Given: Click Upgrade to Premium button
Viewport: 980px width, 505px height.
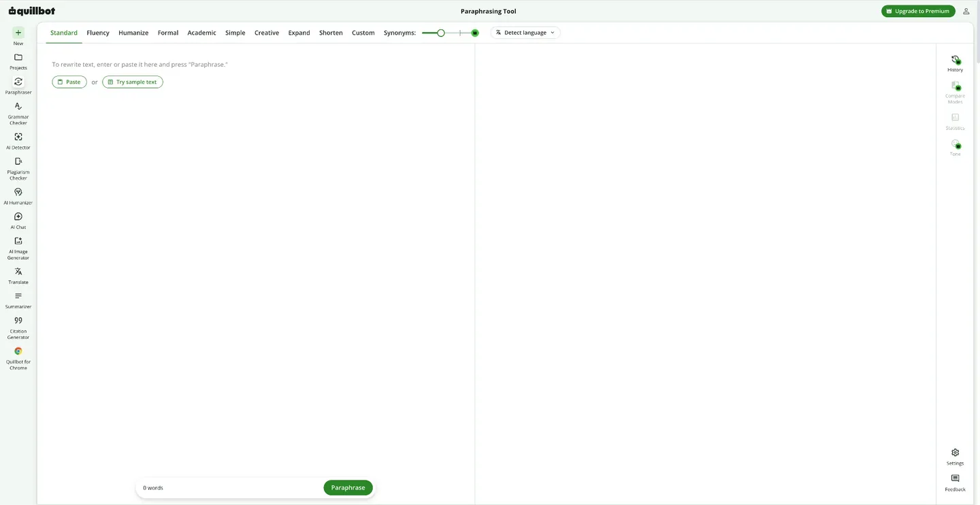Looking at the screenshot, I should [x=918, y=11].
